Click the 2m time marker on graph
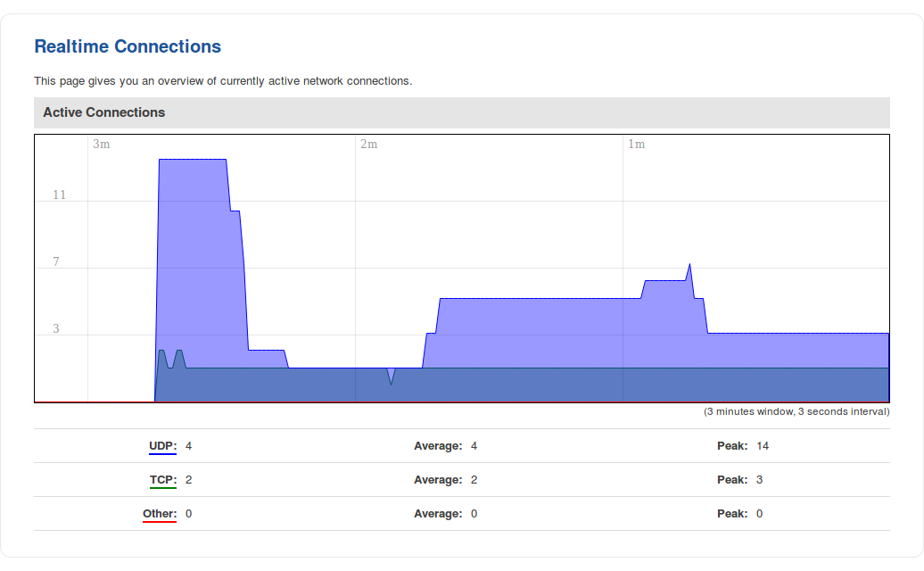Viewport: 924px width, 571px height. coord(368,144)
